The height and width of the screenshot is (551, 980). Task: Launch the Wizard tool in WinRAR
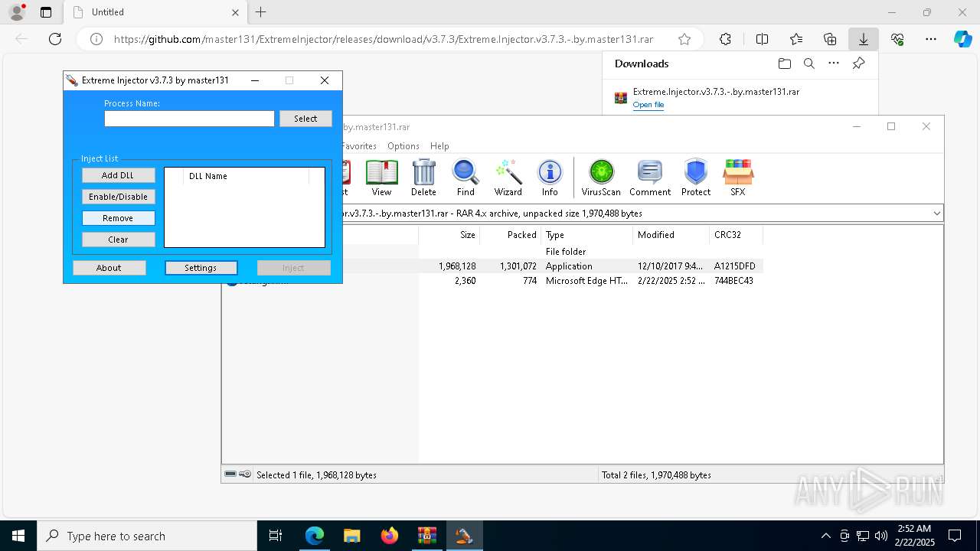(x=508, y=178)
